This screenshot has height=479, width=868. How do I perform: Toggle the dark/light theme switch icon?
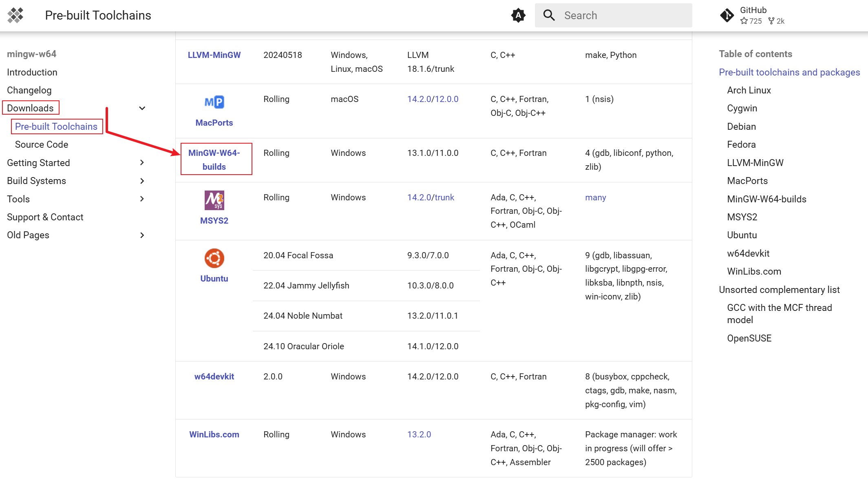pos(518,16)
